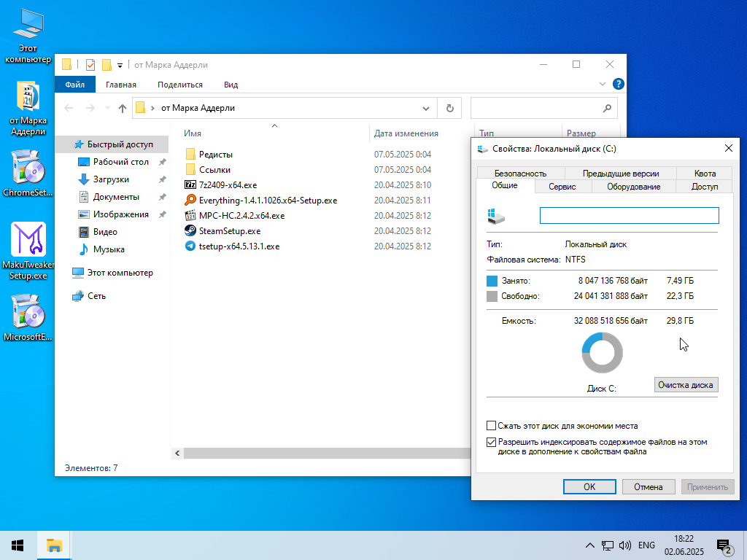Select the SteamSetup.exe file
Screen dimensions: 747x560
pos(230,231)
